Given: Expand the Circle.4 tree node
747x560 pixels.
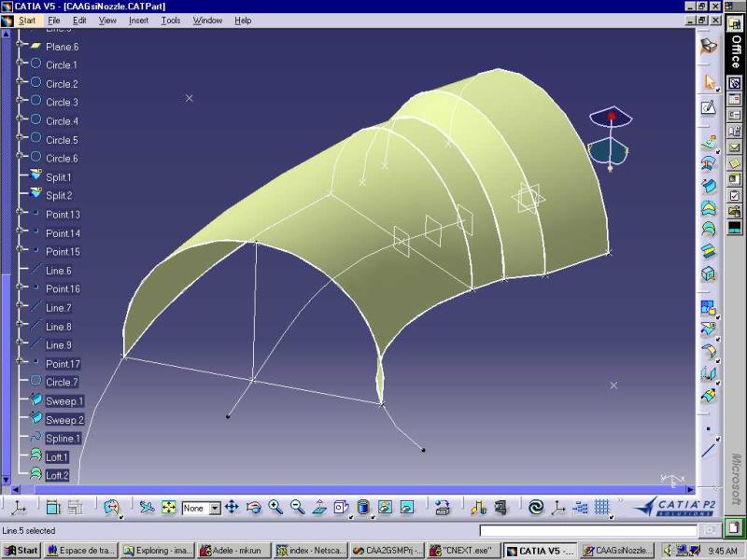Looking at the screenshot, I should (19, 119).
